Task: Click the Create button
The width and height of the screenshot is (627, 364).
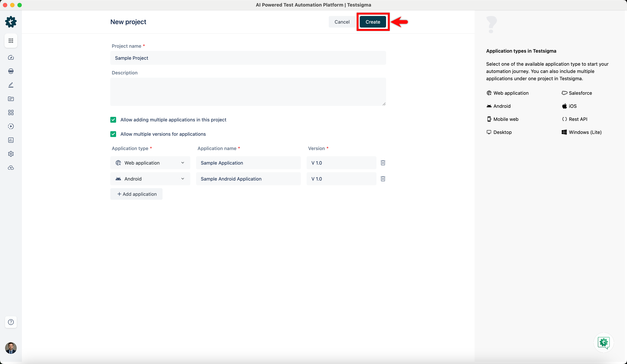Action: coord(373,22)
